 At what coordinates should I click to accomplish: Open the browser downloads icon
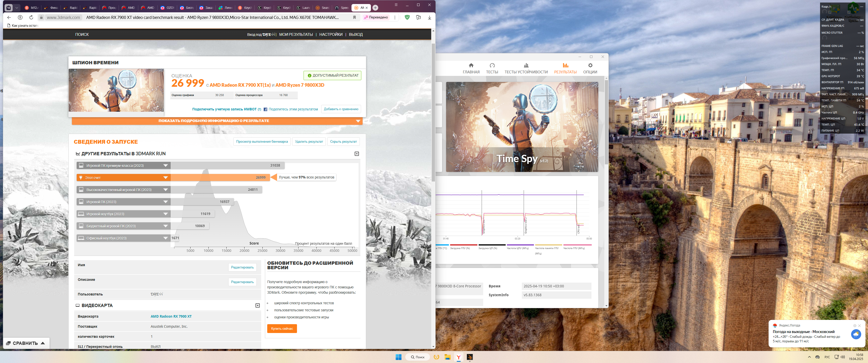coord(429,17)
